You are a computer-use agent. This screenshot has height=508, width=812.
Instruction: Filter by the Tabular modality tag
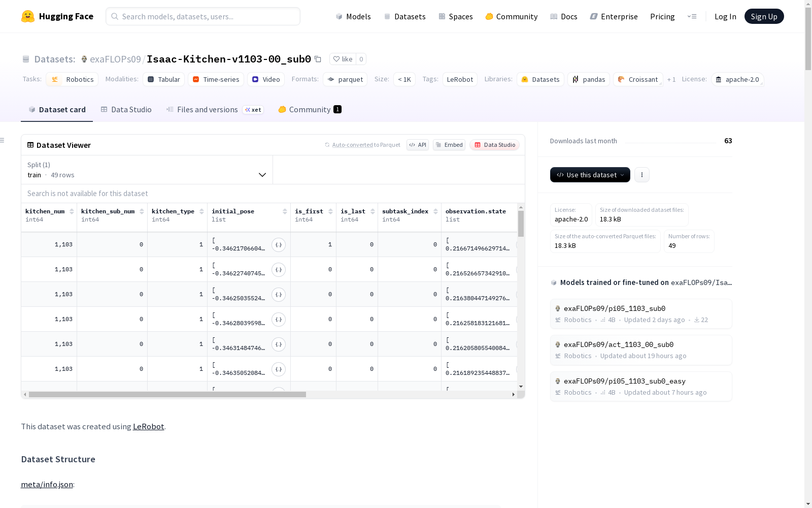163,79
